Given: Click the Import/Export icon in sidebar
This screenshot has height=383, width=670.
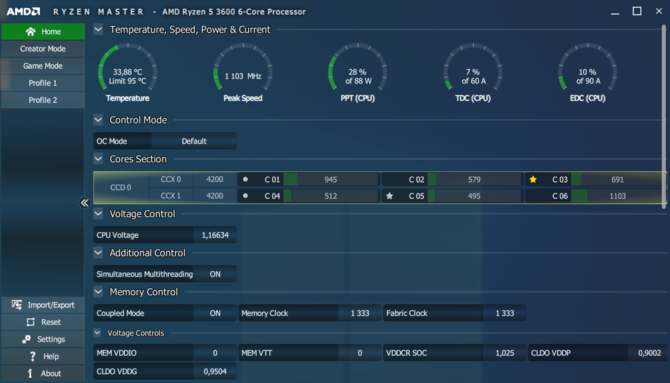Looking at the screenshot, I should pos(17,305).
